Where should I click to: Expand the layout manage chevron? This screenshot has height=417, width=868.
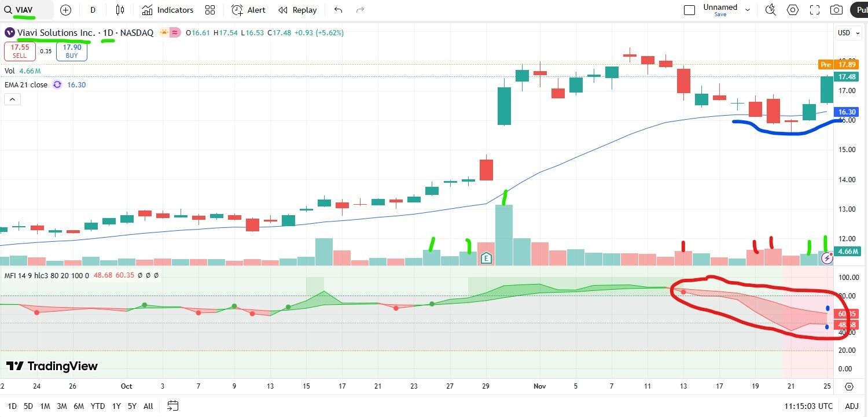click(748, 10)
